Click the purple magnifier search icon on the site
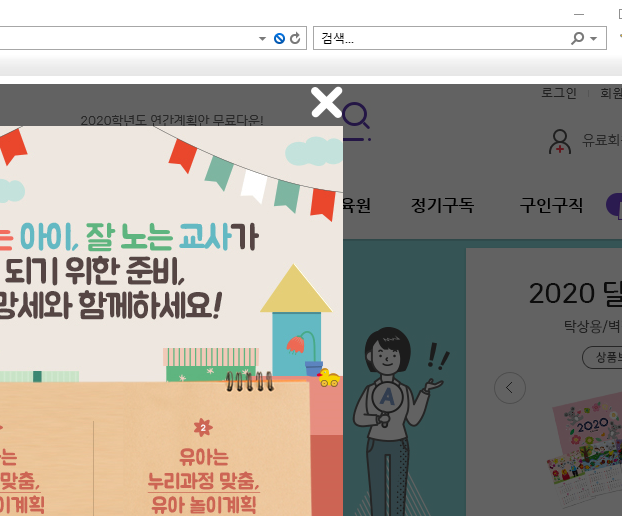This screenshot has width=622, height=516. pyautogui.click(x=356, y=115)
